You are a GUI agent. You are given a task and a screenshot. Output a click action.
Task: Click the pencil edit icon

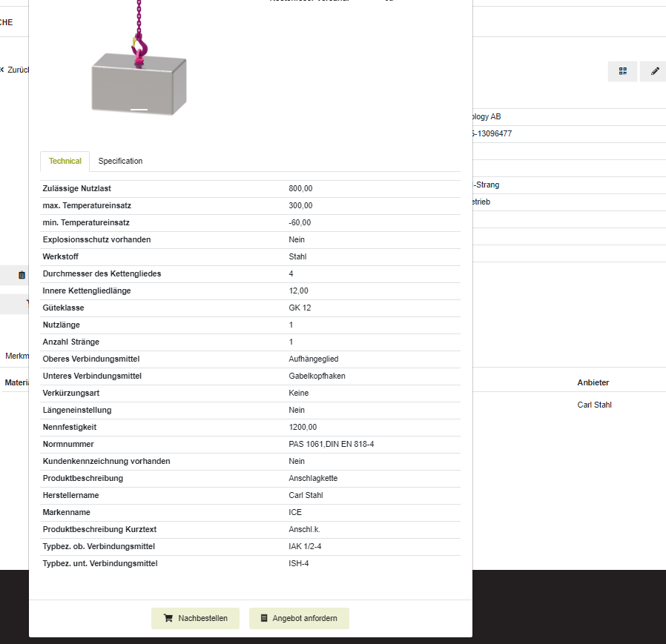(x=654, y=71)
